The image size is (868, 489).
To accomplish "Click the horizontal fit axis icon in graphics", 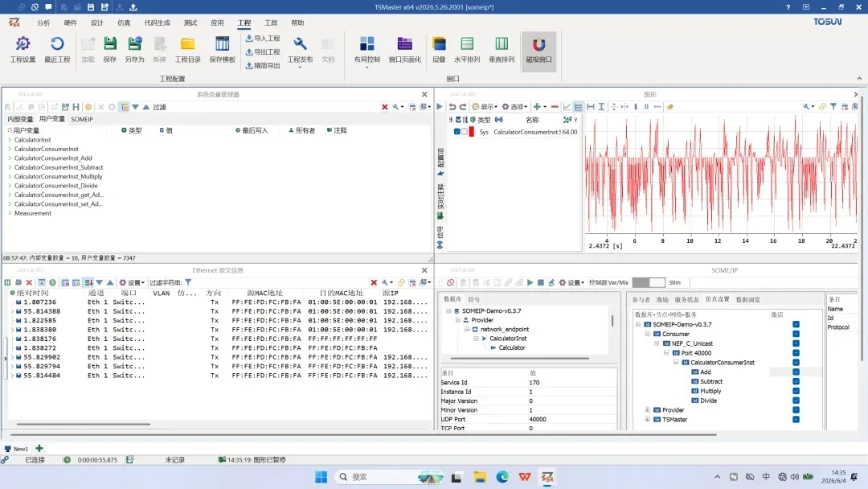I will (x=591, y=107).
